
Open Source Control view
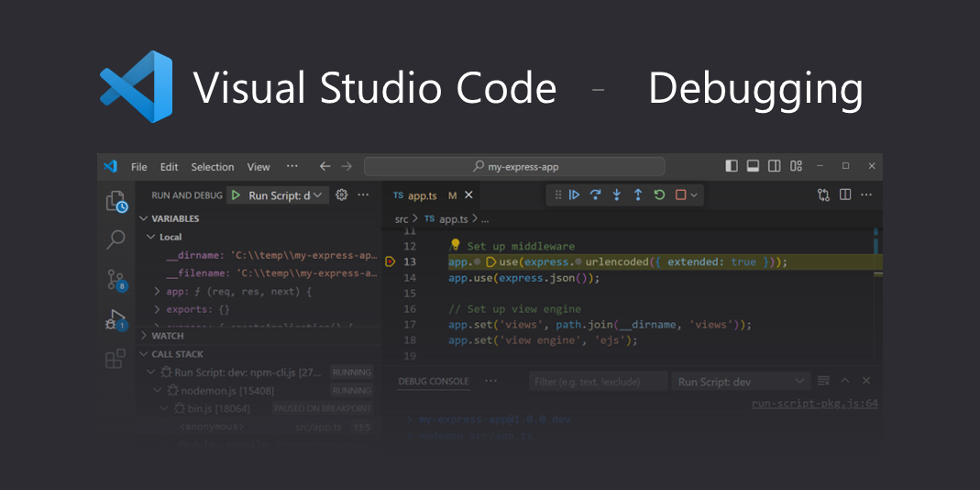pos(116,280)
